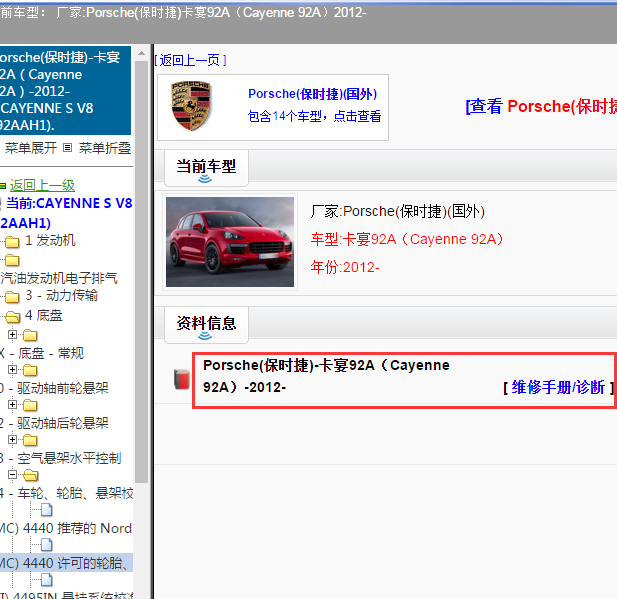Open the Porsche(保时捷)(国外) link

point(312,94)
